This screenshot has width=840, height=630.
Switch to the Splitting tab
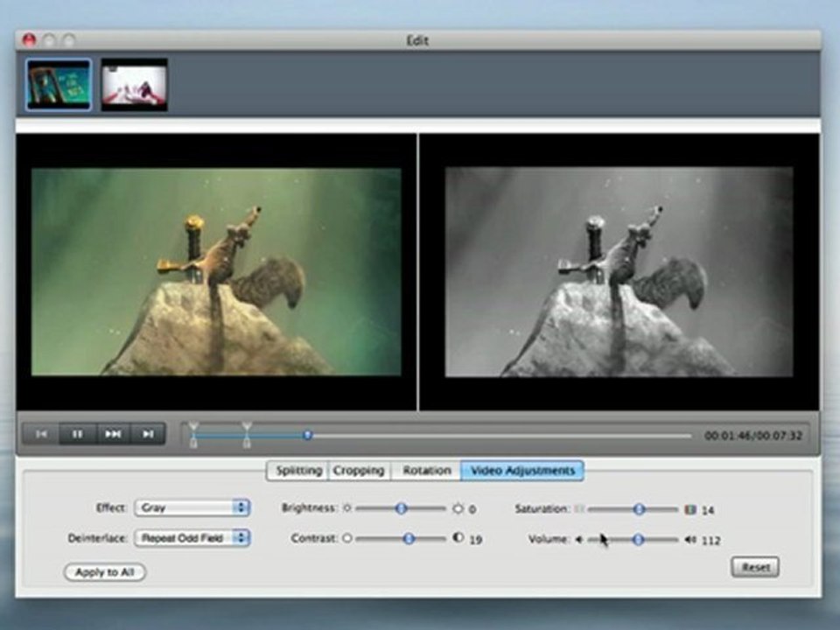coord(297,471)
